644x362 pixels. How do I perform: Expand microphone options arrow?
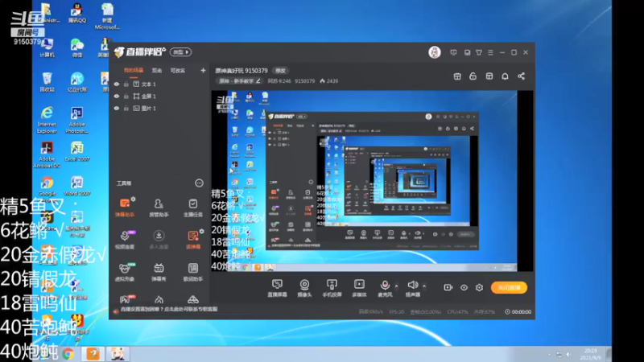point(396,286)
